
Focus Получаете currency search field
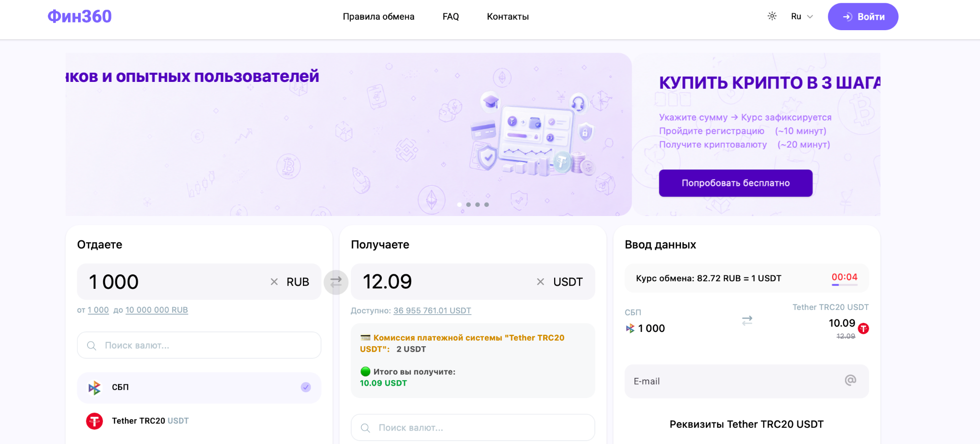tap(473, 428)
